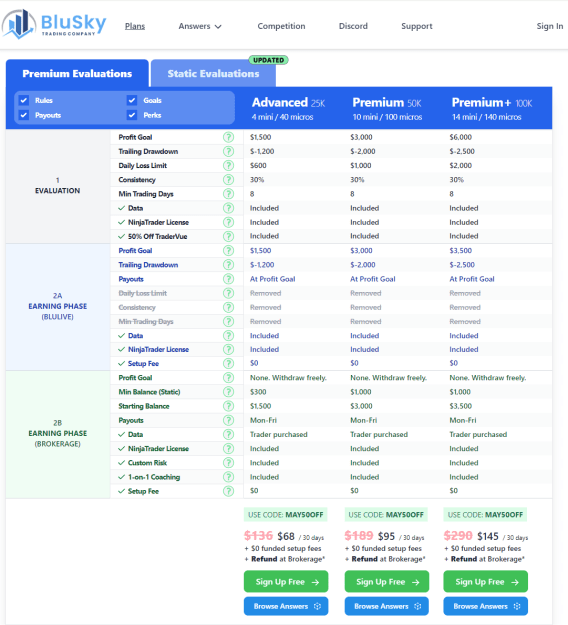The image size is (568, 625).
Task: Open the Discord nav item
Action: coord(353,26)
